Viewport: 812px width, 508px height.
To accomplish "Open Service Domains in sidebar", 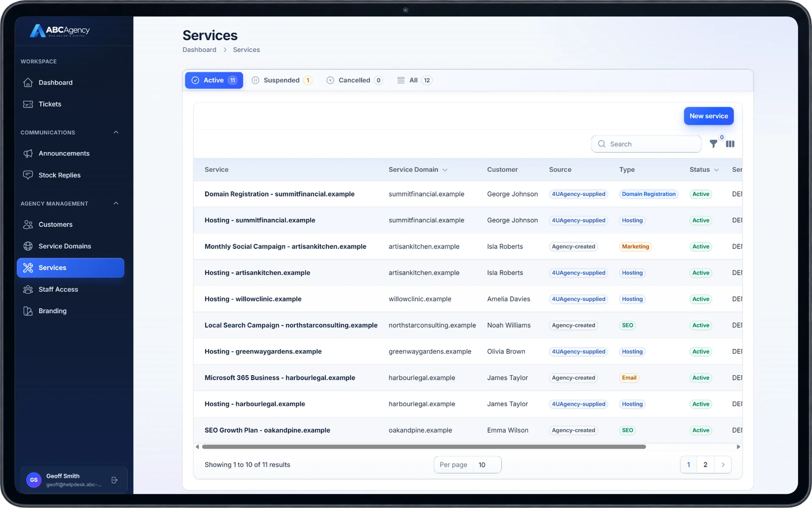I will (71, 246).
